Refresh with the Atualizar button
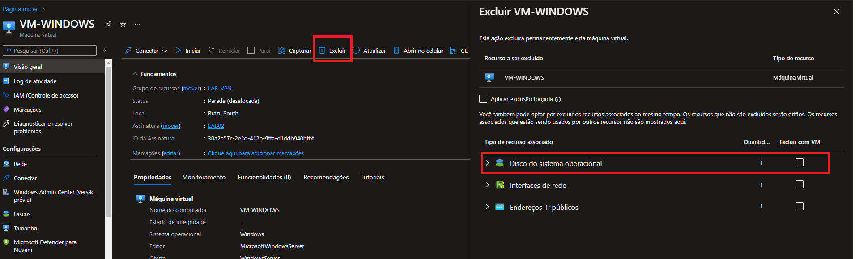This screenshot has width=868, height=259. 369,51
